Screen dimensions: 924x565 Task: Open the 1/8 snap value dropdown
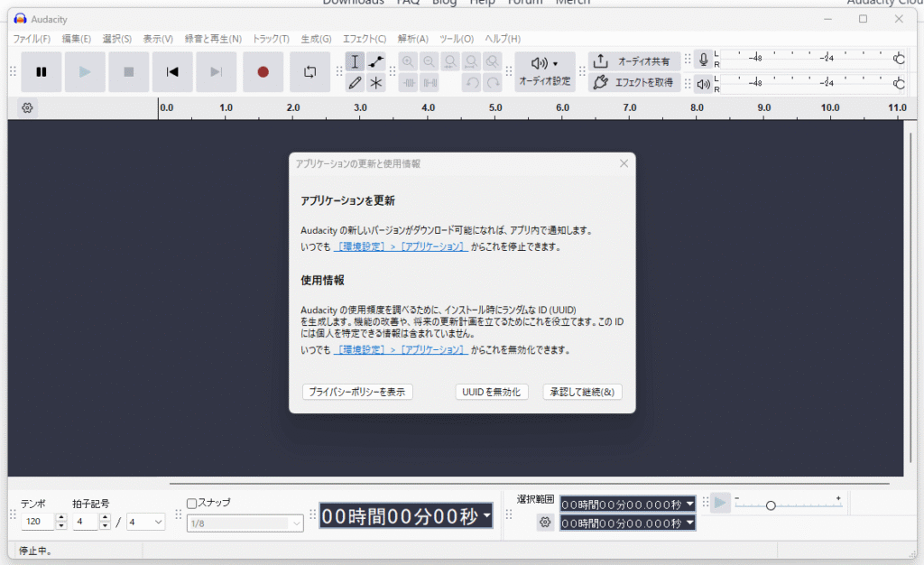(245, 523)
